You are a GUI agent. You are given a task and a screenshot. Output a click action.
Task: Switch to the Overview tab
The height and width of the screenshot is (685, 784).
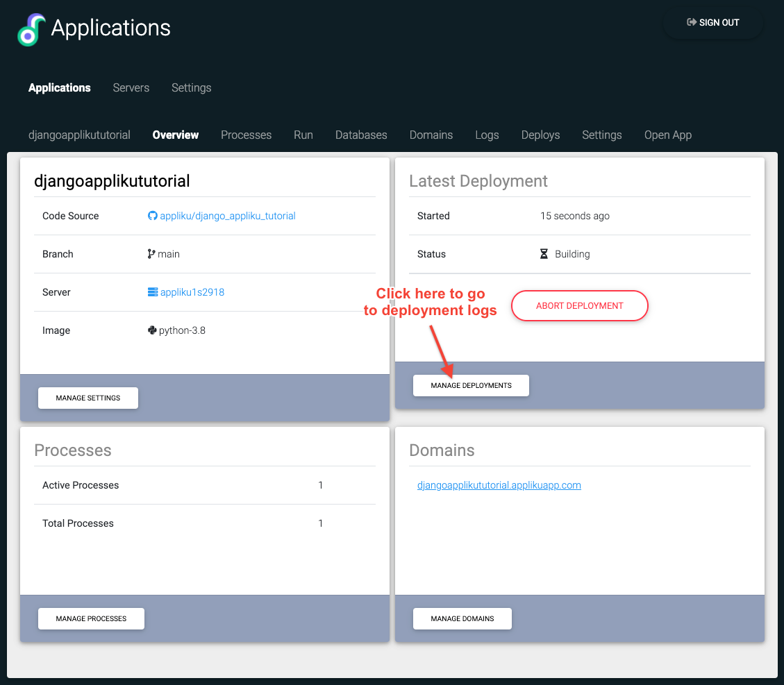coord(176,135)
